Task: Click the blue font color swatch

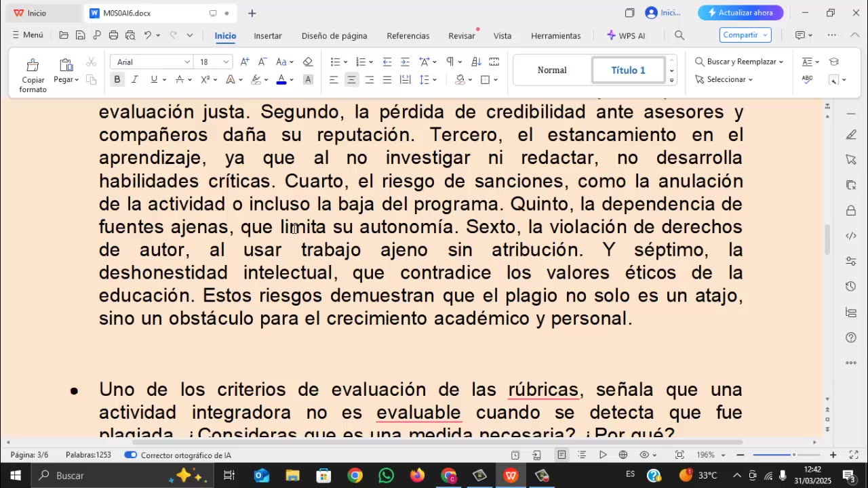Action: click(x=281, y=79)
